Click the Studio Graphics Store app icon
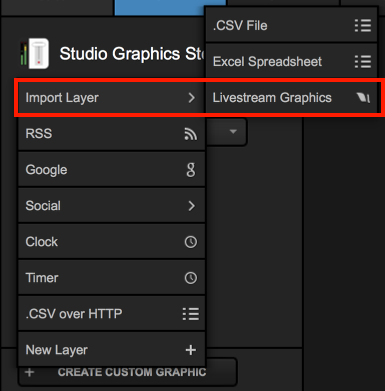This screenshot has height=391, width=385. (35, 54)
